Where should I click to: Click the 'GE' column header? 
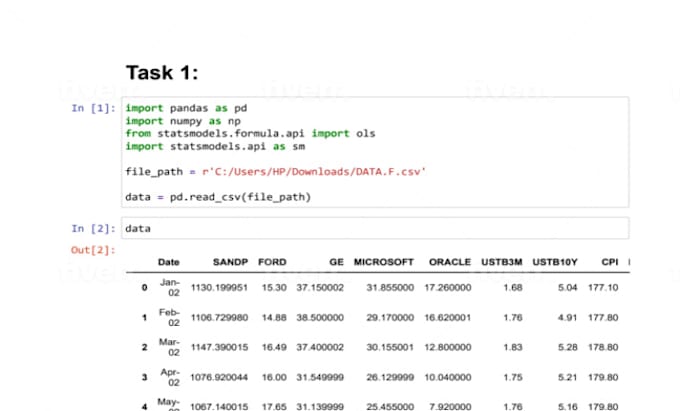tap(337, 262)
